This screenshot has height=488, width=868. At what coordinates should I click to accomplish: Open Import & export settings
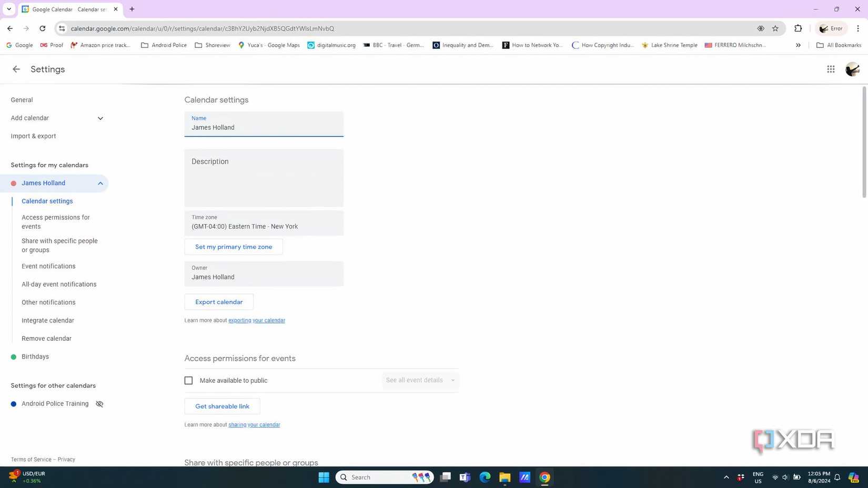point(33,136)
